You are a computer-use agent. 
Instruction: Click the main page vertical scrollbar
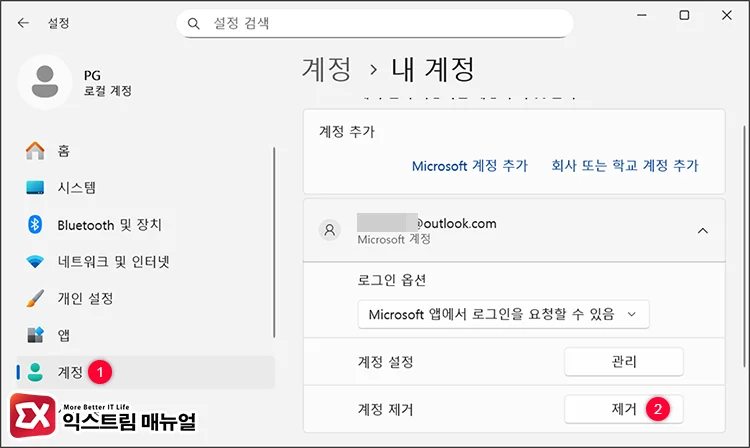click(x=744, y=246)
